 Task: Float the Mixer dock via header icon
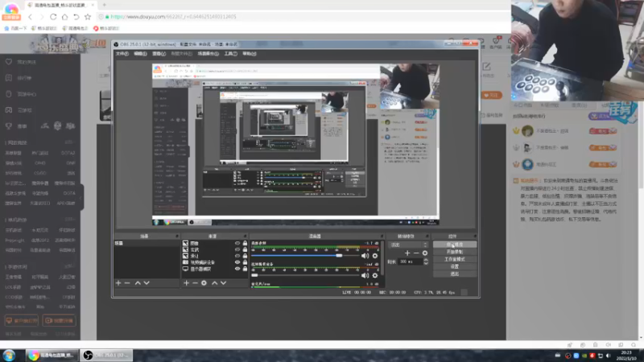click(x=382, y=237)
